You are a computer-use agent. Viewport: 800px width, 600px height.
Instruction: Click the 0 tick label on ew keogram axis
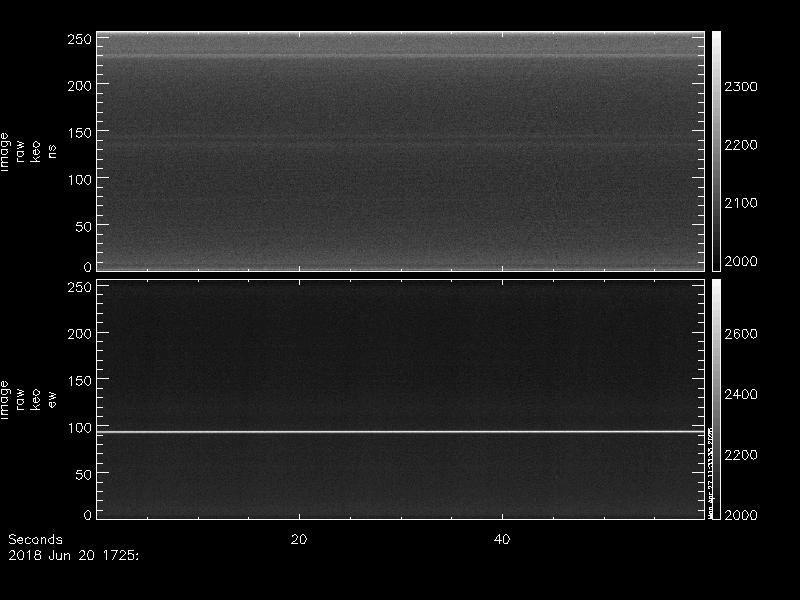[87, 514]
